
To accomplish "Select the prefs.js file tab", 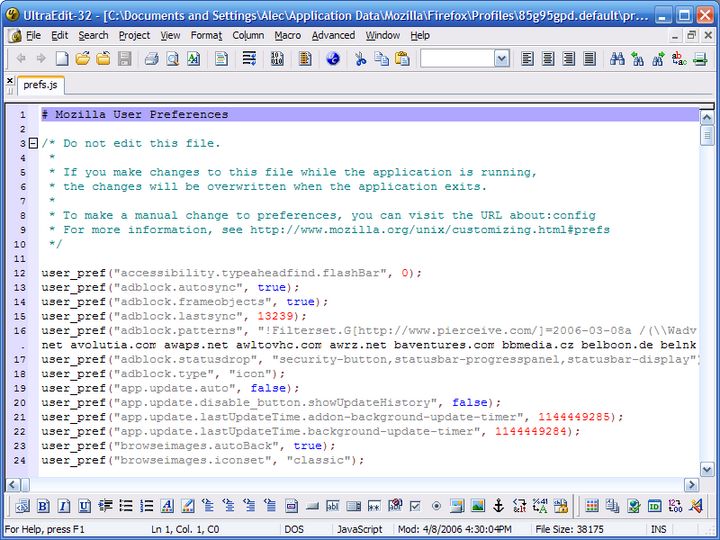I will pos(40,85).
